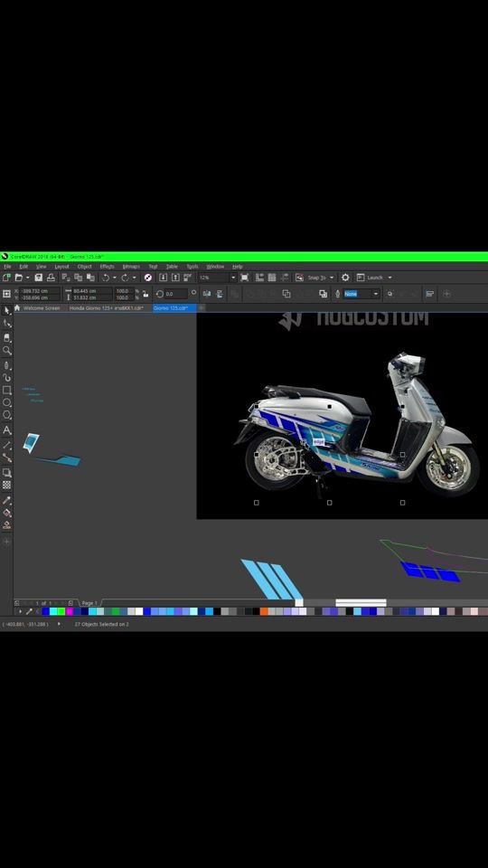Click the New document icon
This screenshot has width=488, height=868.
tap(6, 278)
